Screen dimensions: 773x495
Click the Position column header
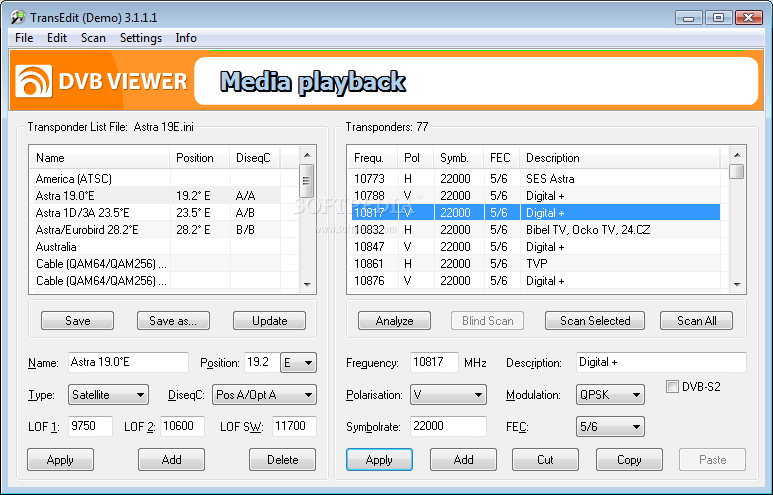(x=200, y=158)
